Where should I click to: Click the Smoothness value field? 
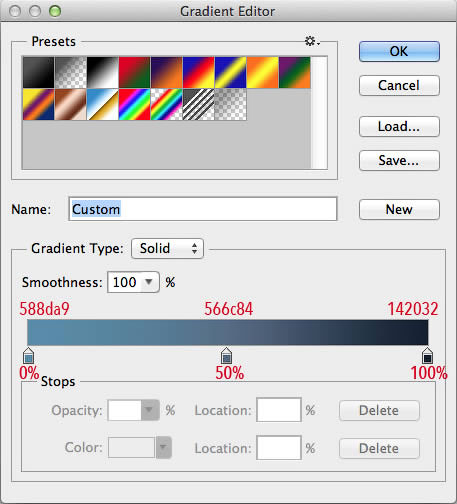click(x=125, y=282)
